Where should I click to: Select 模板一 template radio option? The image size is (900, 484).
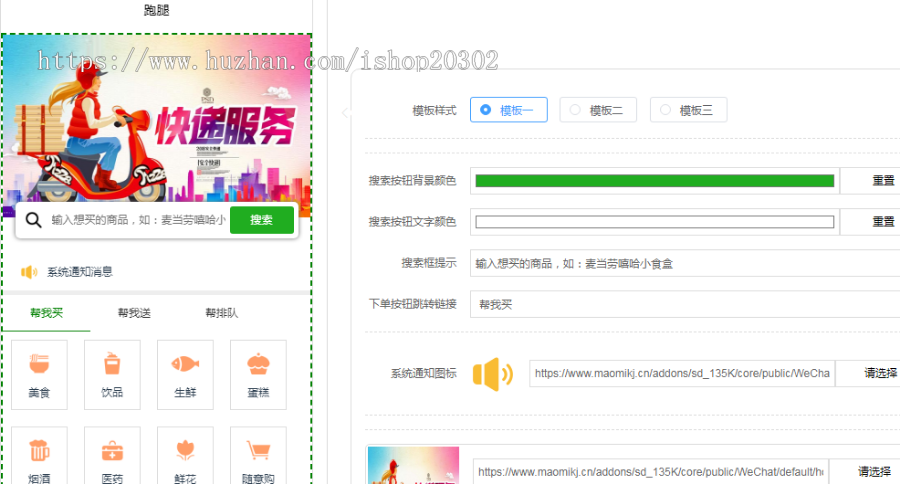509,110
